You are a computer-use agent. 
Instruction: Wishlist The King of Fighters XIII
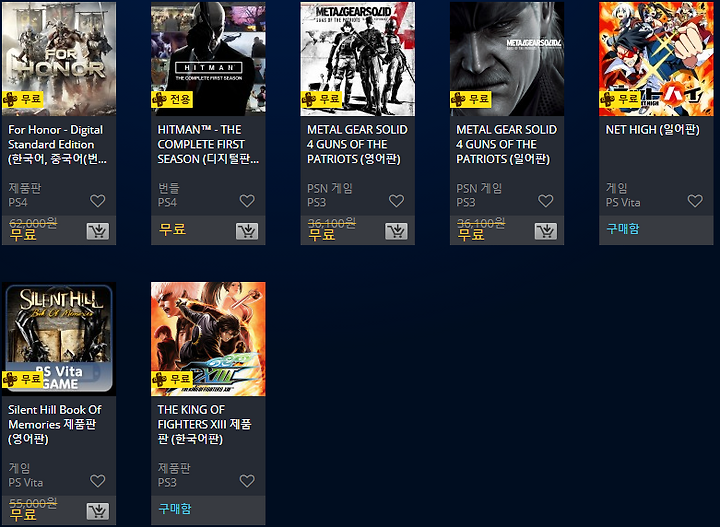click(247, 481)
